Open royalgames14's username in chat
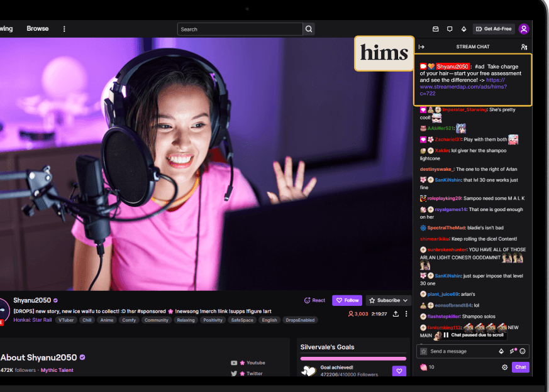Image resolution: width=549 pixels, height=392 pixels. (x=451, y=209)
